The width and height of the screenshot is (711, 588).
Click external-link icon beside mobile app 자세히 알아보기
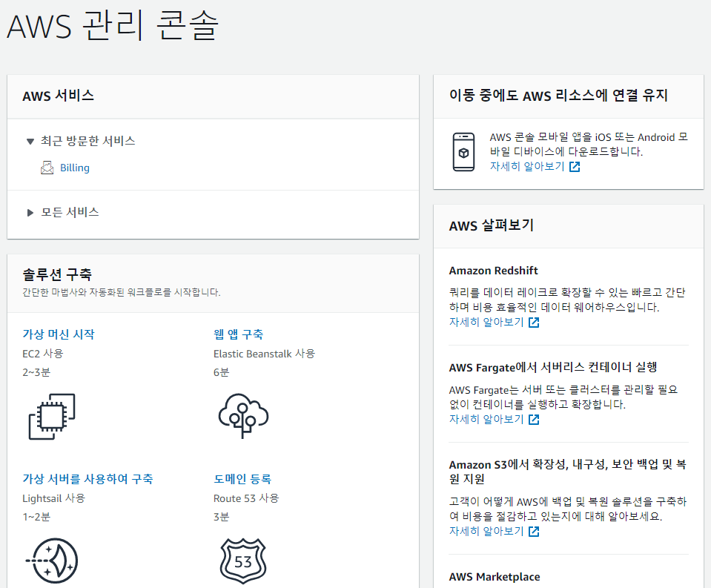click(575, 167)
